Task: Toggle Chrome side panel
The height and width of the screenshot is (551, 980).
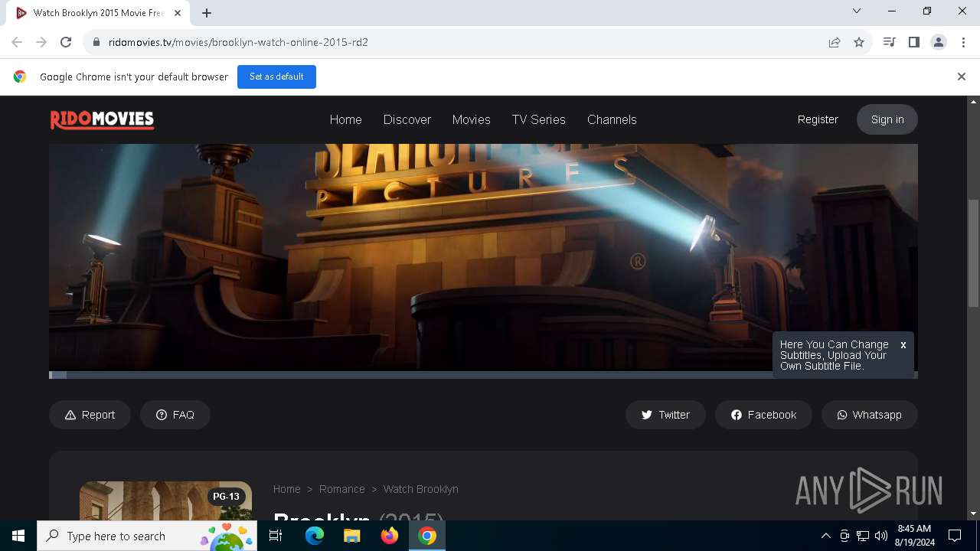Action: click(913, 42)
